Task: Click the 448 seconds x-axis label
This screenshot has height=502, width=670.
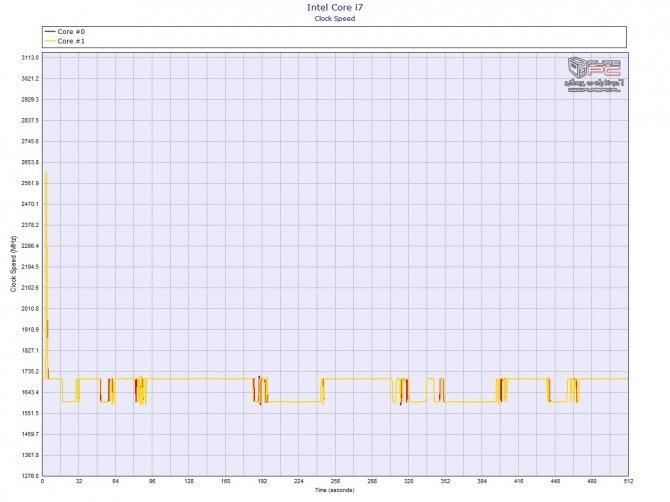Action: 555,481
